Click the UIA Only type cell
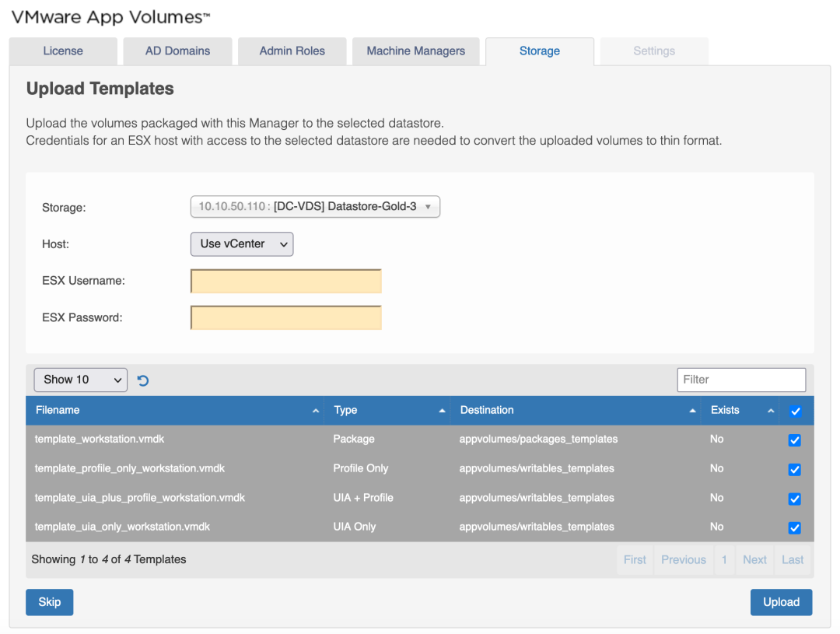 coord(355,527)
